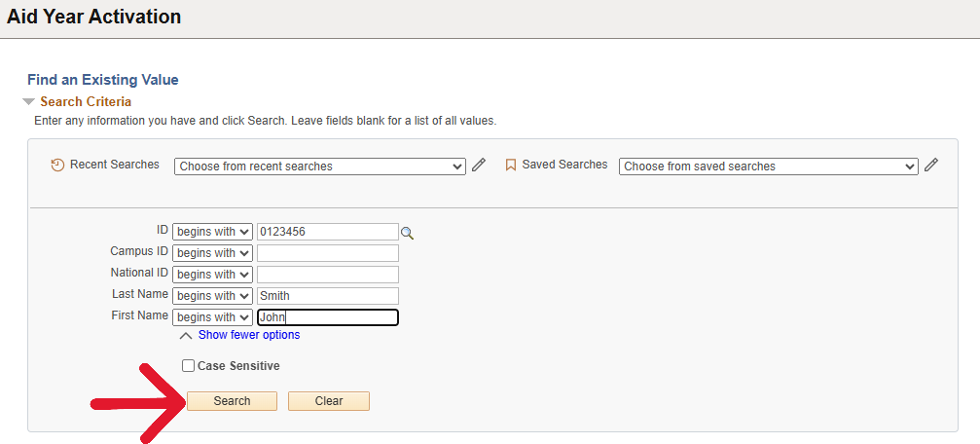Image resolution: width=980 pixels, height=444 pixels.
Task: Open the Choose from recent searches dropdown
Action: [x=320, y=166]
